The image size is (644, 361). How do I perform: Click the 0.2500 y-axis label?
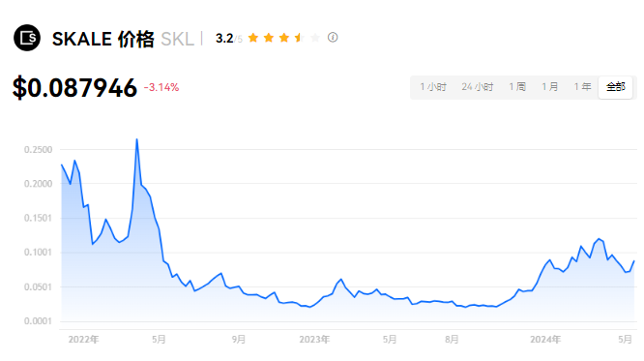(39, 150)
